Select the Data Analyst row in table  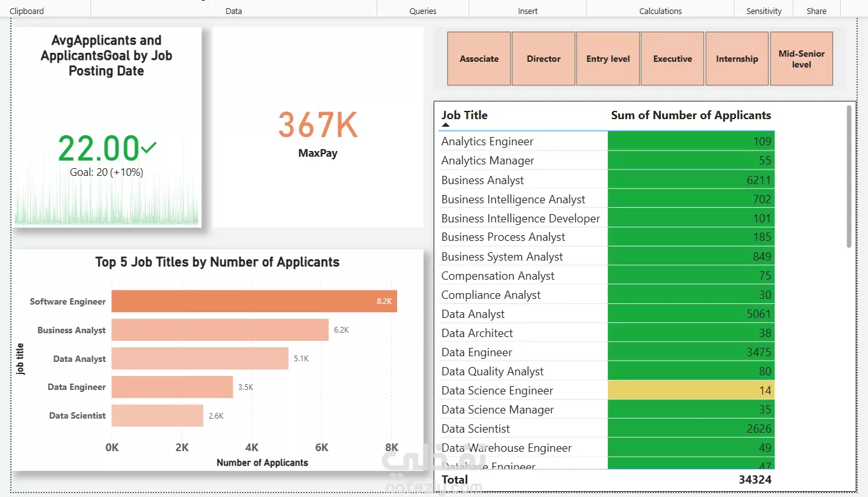(473, 313)
